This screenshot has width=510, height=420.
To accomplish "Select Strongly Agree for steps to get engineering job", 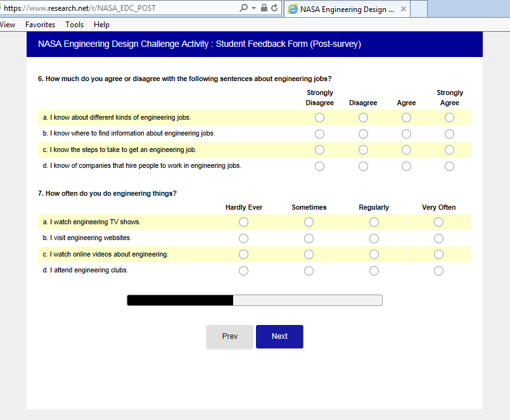I will pos(449,150).
